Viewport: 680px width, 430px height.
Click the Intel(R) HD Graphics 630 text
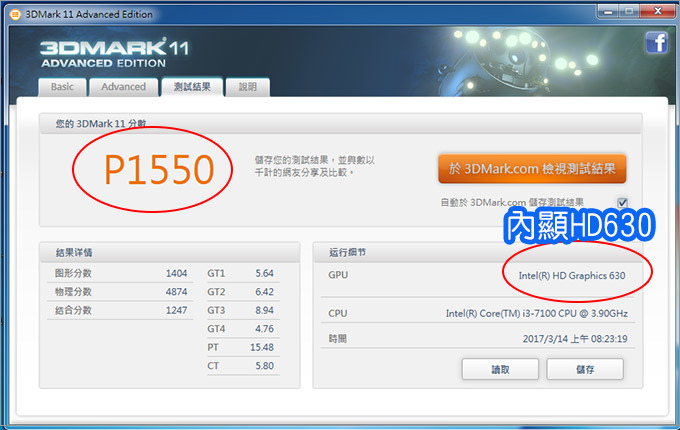(572, 276)
